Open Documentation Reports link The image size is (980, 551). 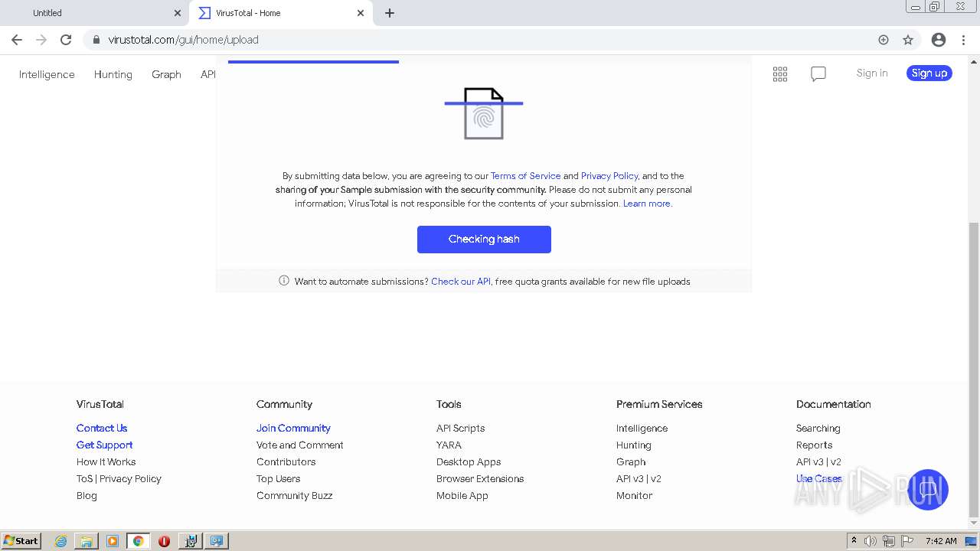(x=815, y=445)
